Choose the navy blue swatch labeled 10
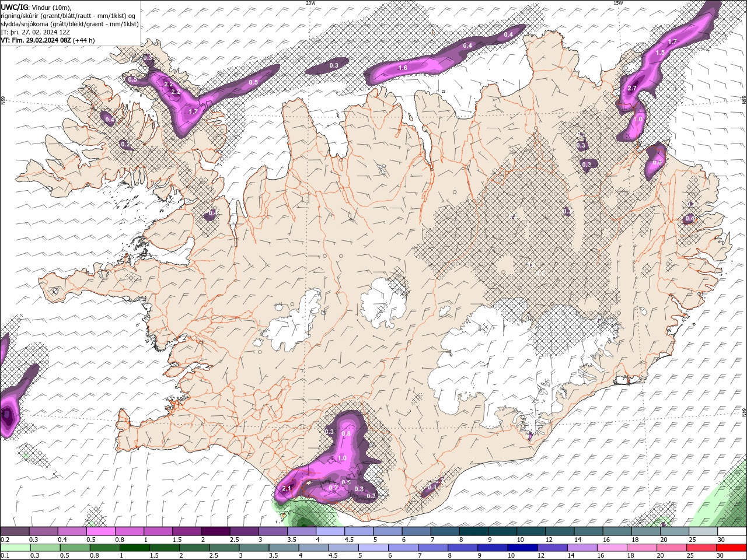 (521, 548)
